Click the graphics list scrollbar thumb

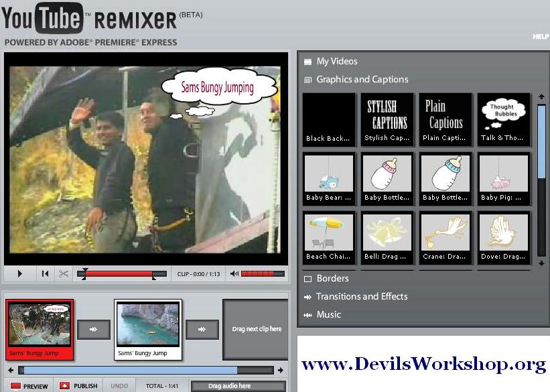tap(541, 141)
